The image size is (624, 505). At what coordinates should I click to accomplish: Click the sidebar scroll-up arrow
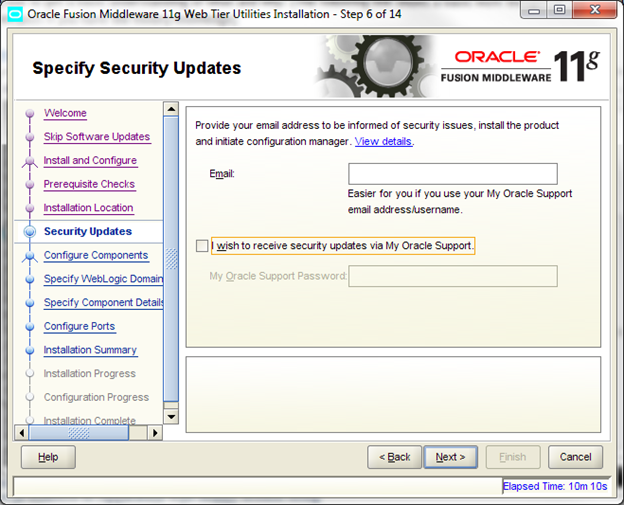point(170,109)
